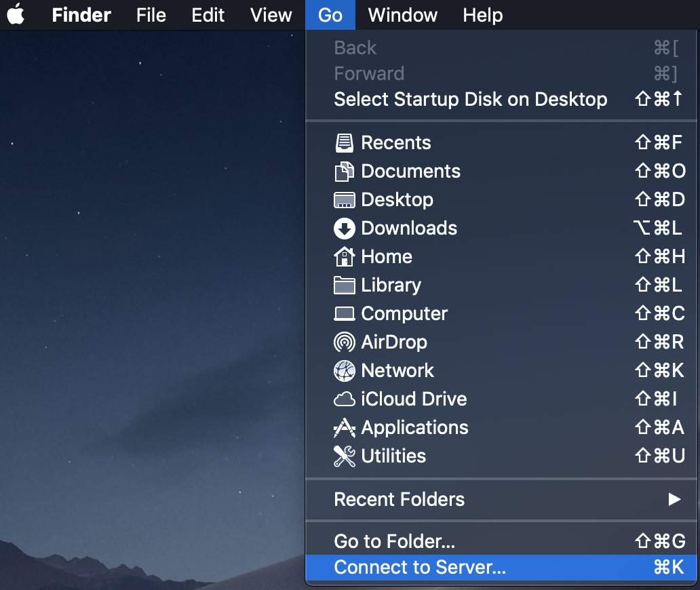Open the Window menu

403,15
